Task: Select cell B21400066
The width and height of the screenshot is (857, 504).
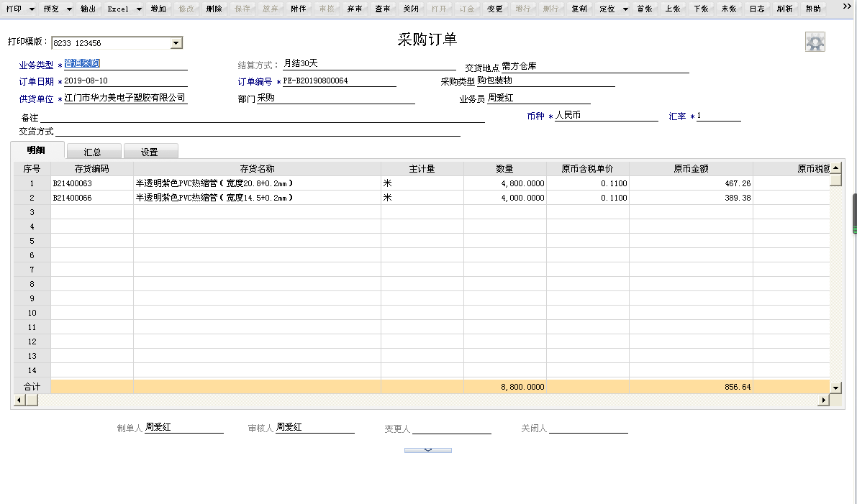Action: [92, 198]
